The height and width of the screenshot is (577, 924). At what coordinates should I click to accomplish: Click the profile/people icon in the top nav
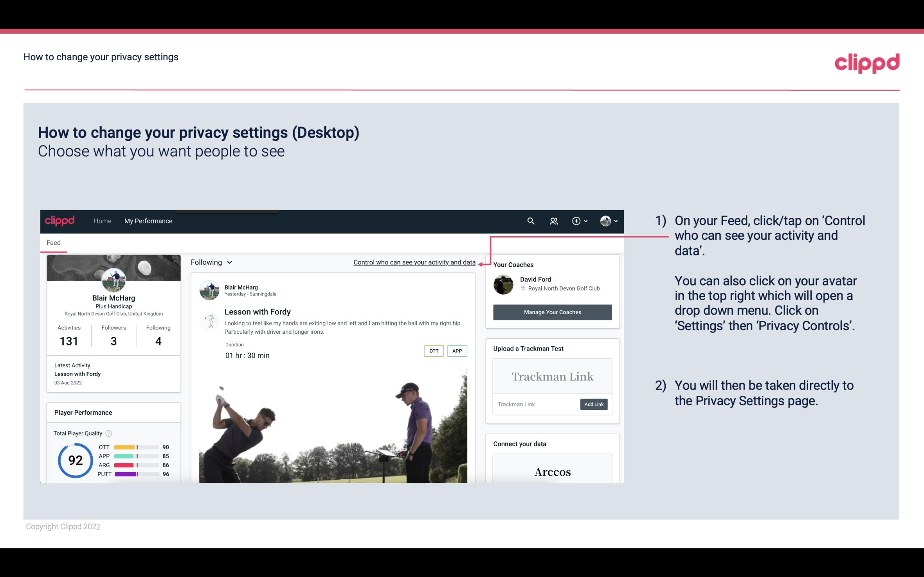point(554,221)
